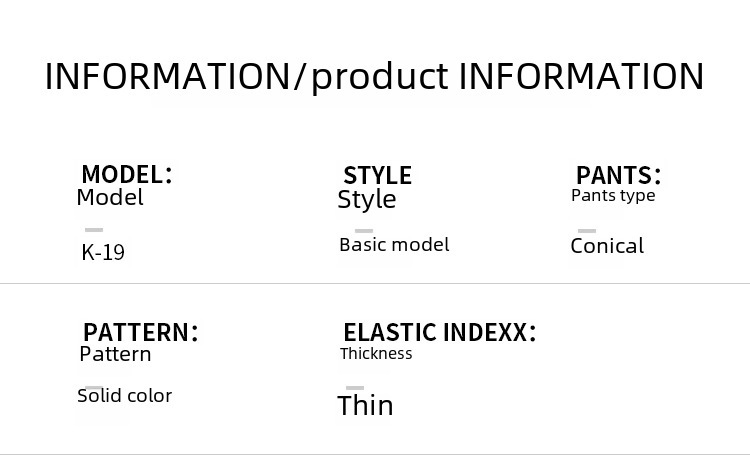This screenshot has height=462, width=750.
Task: Click the lowercase Pattern sublabel under PATTERN:
Action: (x=115, y=354)
